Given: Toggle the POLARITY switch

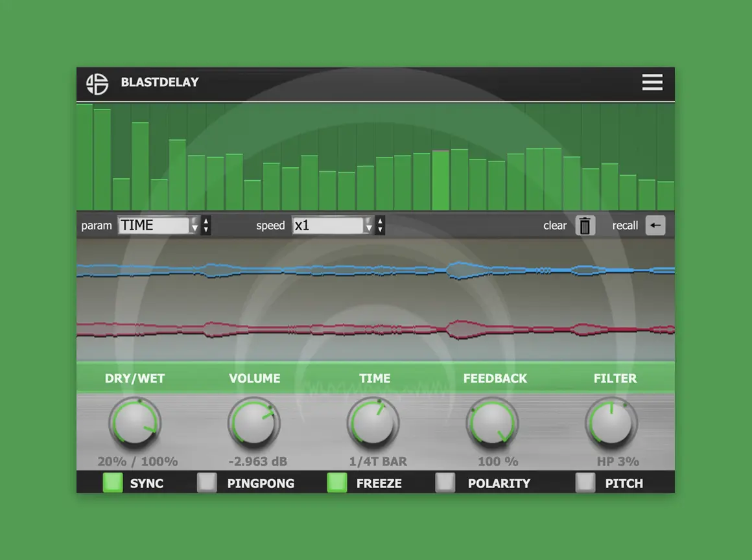Looking at the screenshot, I should click(x=445, y=482).
